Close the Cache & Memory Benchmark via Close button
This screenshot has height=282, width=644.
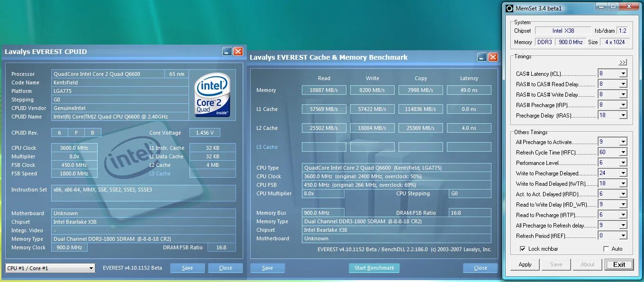(x=481, y=268)
